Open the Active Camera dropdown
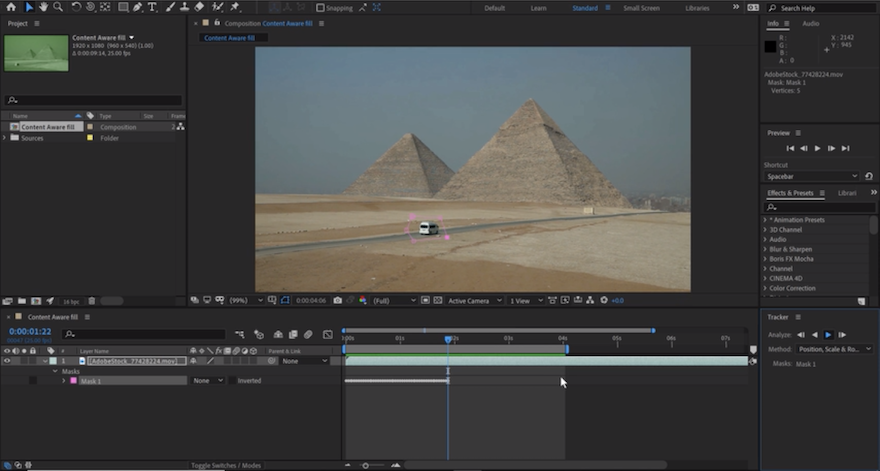Screen dimensions: 880x471 click(472, 300)
